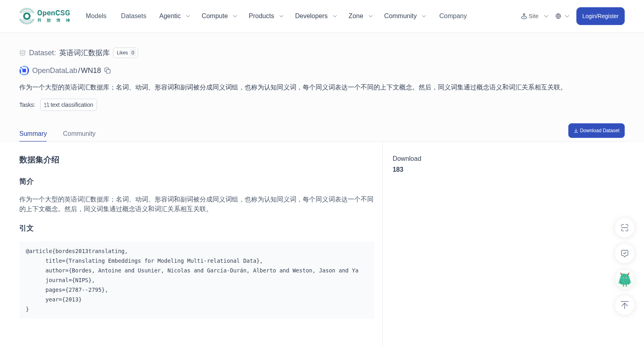This screenshot has height=347, width=644.
Task: Click the pages={2787--2795} citation line
Action: click(x=76, y=290)
